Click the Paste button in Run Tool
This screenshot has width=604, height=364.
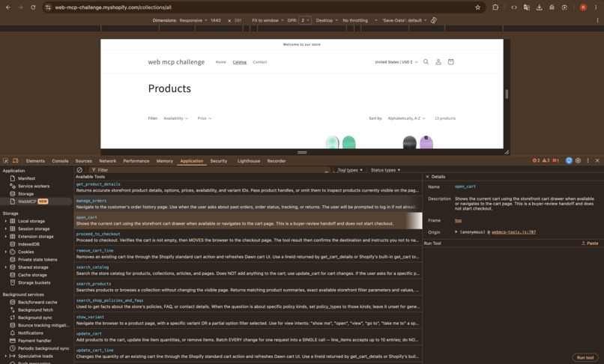[x=590, y=243]
